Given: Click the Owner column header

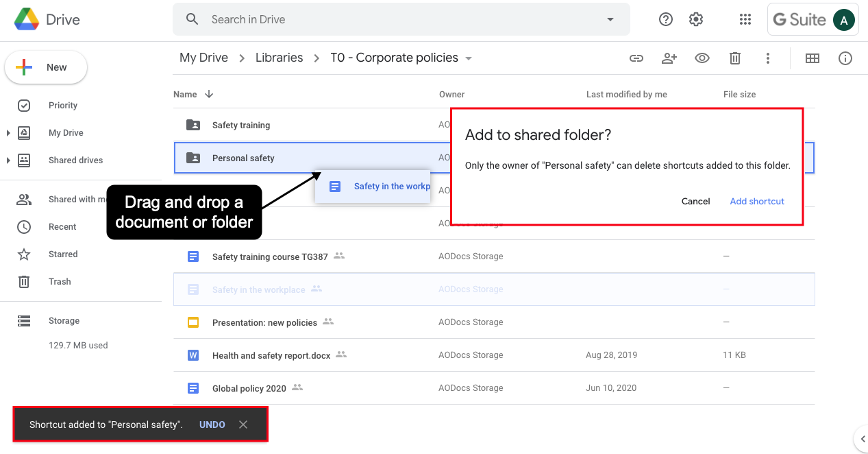Looking at the screenshot, I should coord(452,95).
